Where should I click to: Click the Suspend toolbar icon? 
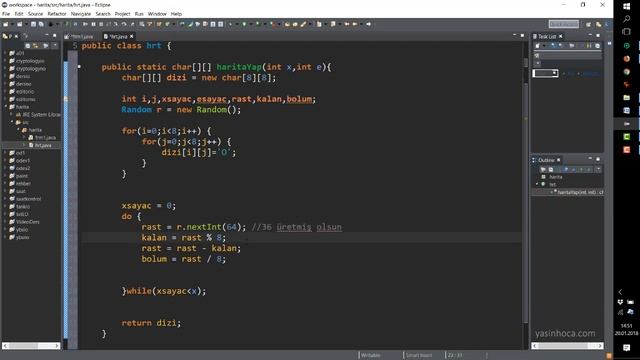click(93, 24)
